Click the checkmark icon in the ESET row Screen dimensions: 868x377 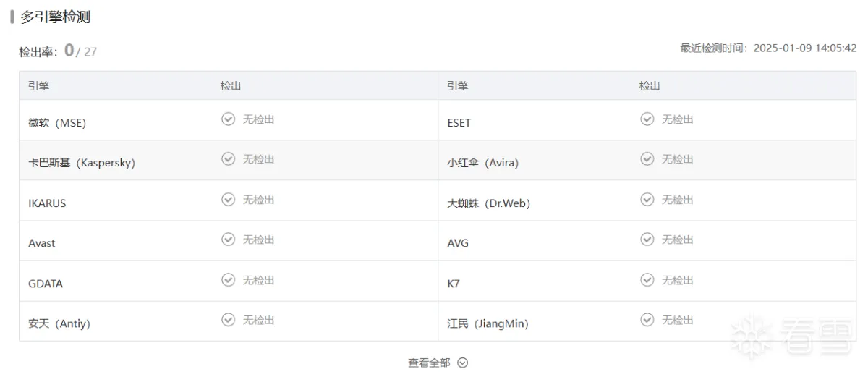click(647, 119)
